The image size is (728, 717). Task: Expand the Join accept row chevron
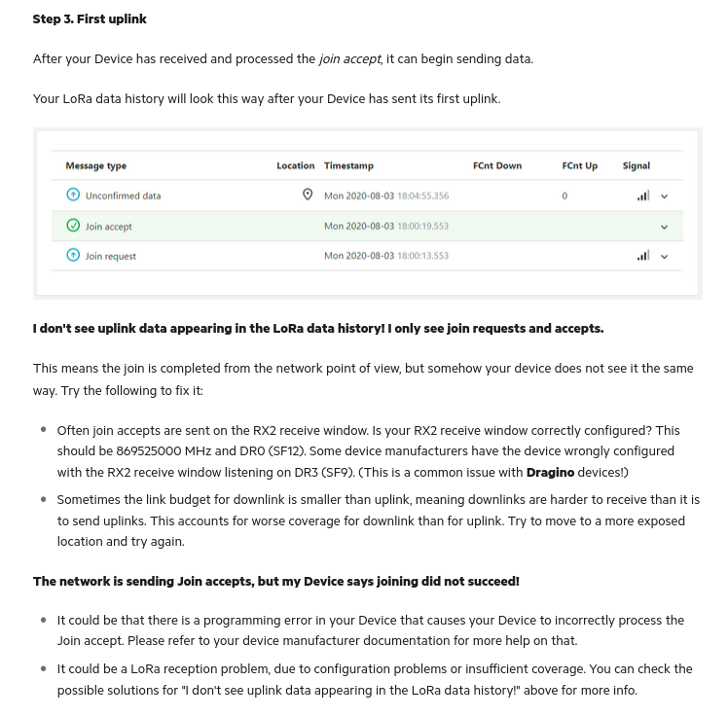(x=665, y=227)
